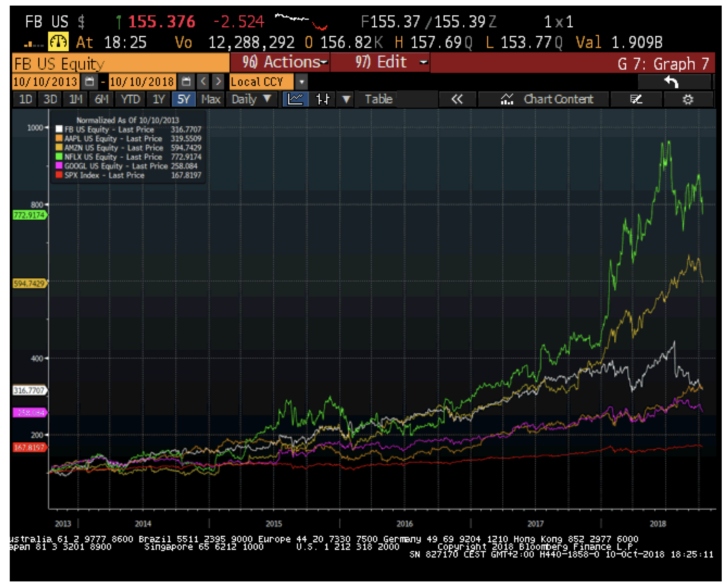Select the 6M time range

pos(101,99)
